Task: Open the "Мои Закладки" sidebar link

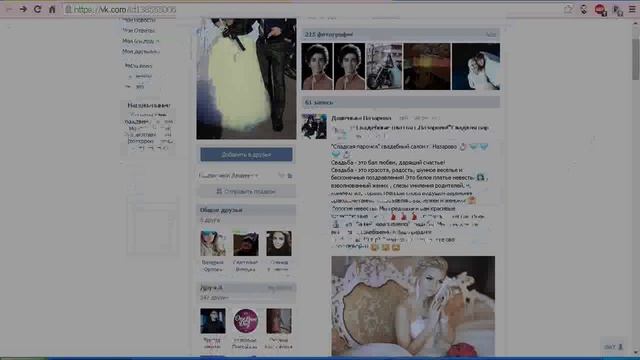Action: (x=140, y=41)
